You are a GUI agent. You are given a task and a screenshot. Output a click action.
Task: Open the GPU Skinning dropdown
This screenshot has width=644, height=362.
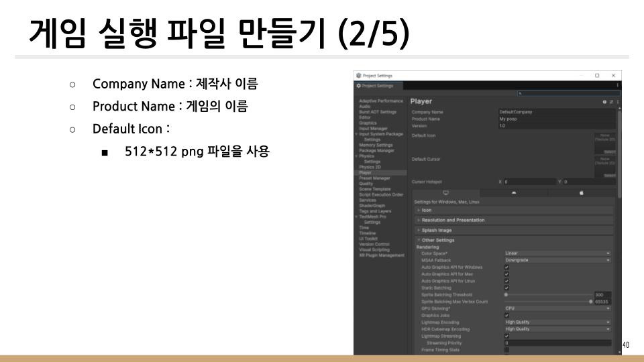[x=557, y=308]
